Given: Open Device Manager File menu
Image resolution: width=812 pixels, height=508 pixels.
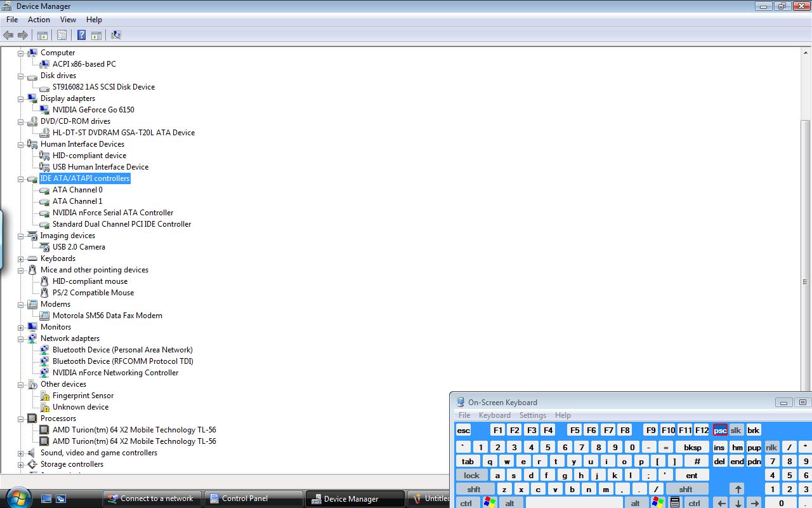Looking at the screenshot, I should [12, 20].
